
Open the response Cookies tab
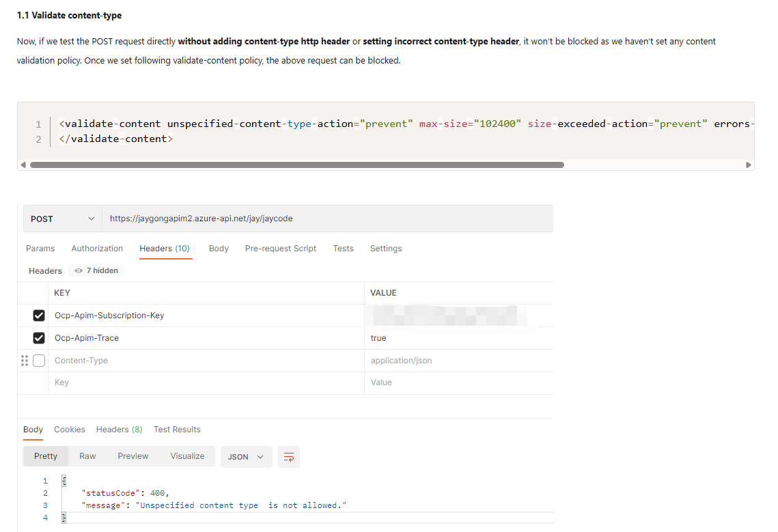pos(70,430)
